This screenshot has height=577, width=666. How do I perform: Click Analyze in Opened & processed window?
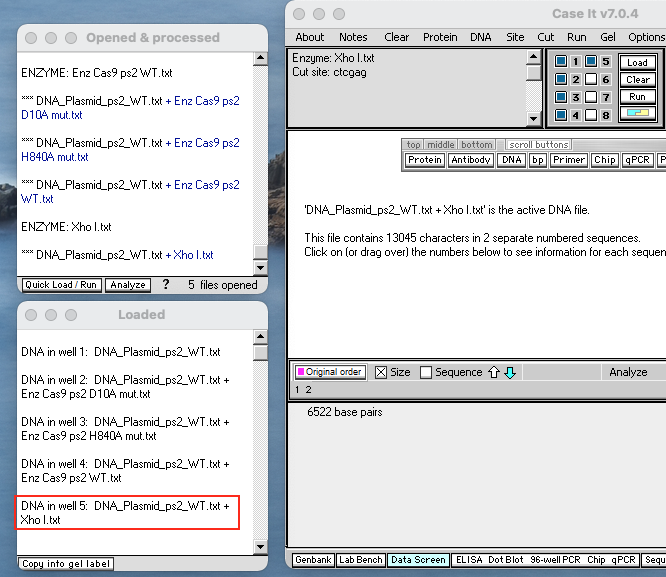[x=128, y=285]
